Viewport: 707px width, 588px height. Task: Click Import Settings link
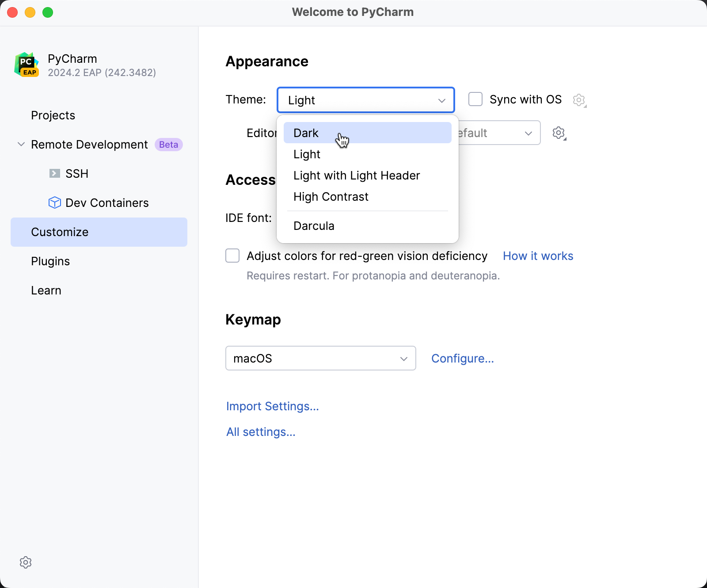[272, 406]
